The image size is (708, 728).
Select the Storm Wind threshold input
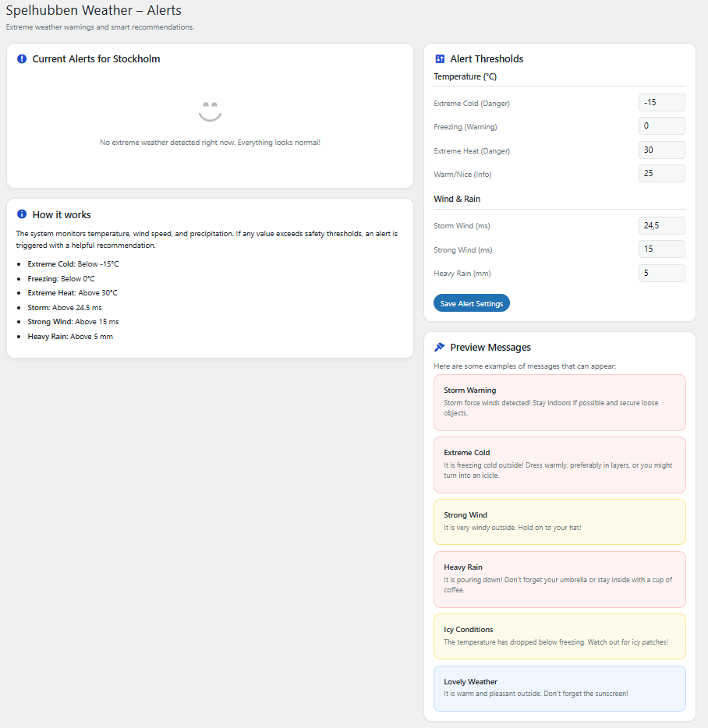coord(661,225)
